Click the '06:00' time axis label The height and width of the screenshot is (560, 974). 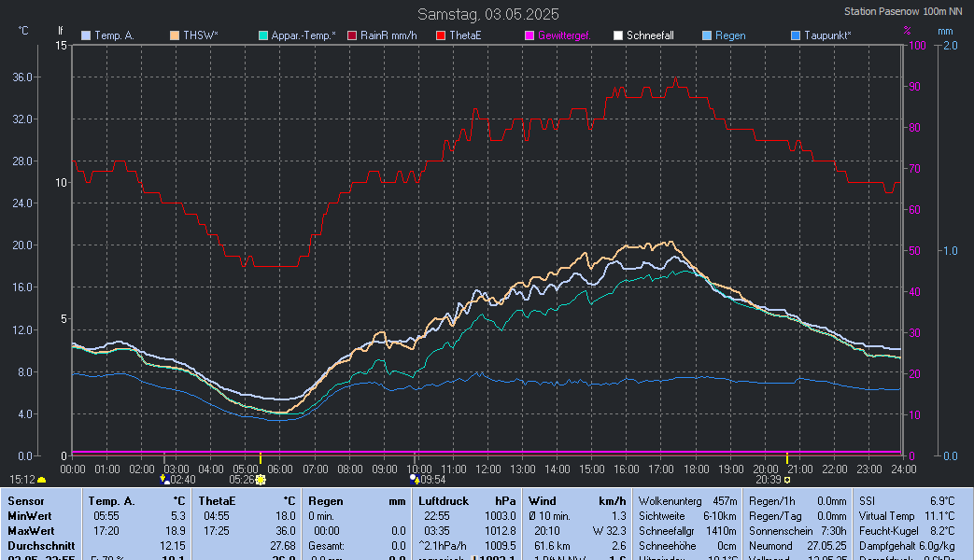(280, 469)
